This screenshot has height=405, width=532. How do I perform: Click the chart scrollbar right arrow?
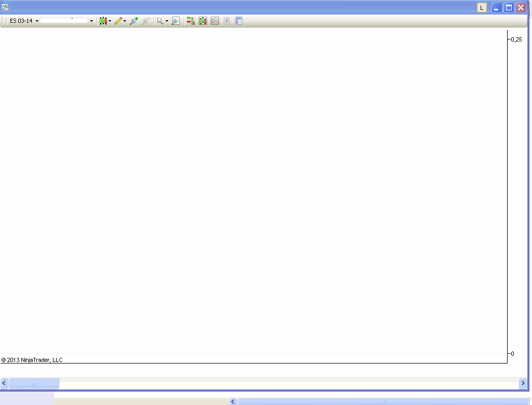pyautogui.click(x=523, y=383)
